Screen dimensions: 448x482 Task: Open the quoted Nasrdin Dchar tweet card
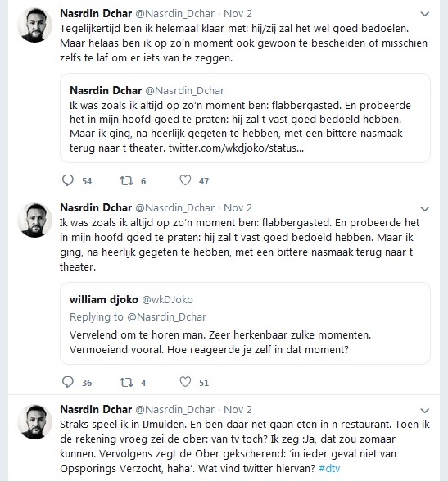coord(245,118)
